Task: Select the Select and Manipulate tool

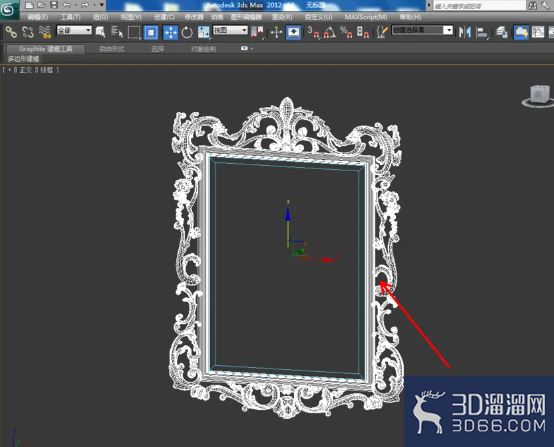Action: point(276,32)
